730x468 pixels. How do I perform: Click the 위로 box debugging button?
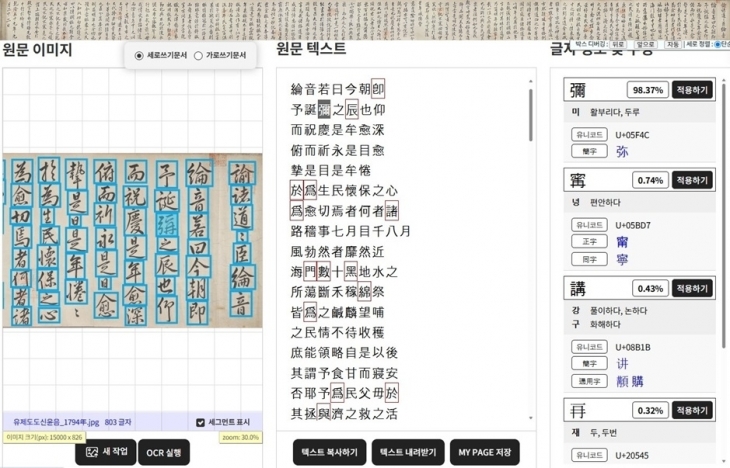tap(618, 45)
